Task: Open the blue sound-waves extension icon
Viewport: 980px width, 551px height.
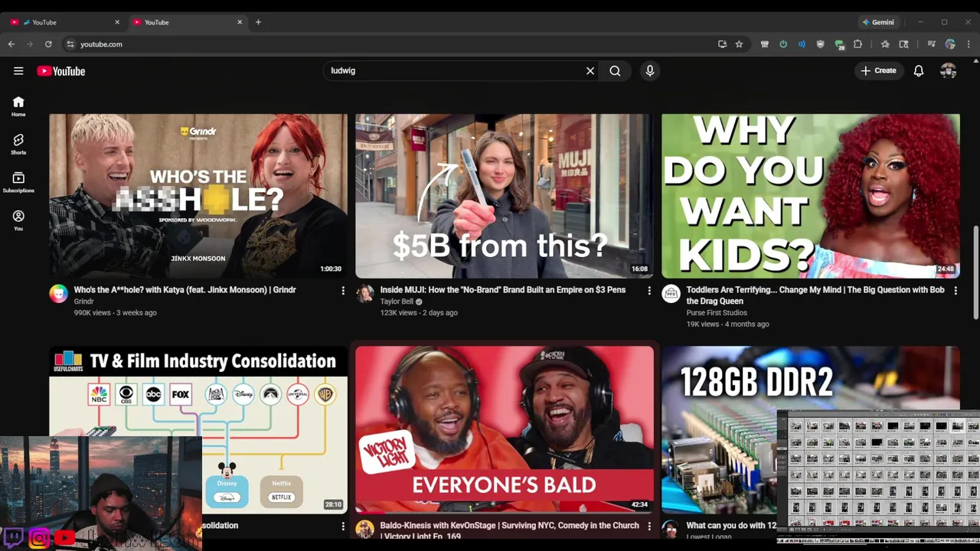Action: tap(802, 44)
